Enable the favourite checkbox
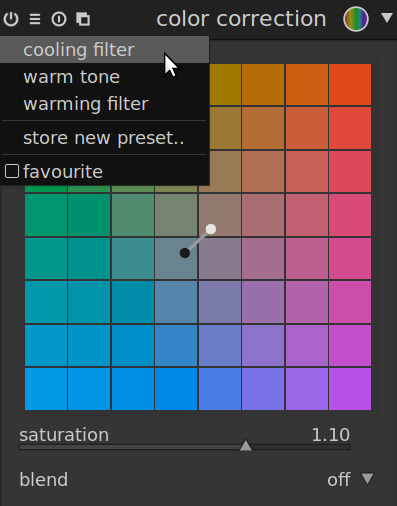This screenshot has width=397, height=506. [12, 171]
